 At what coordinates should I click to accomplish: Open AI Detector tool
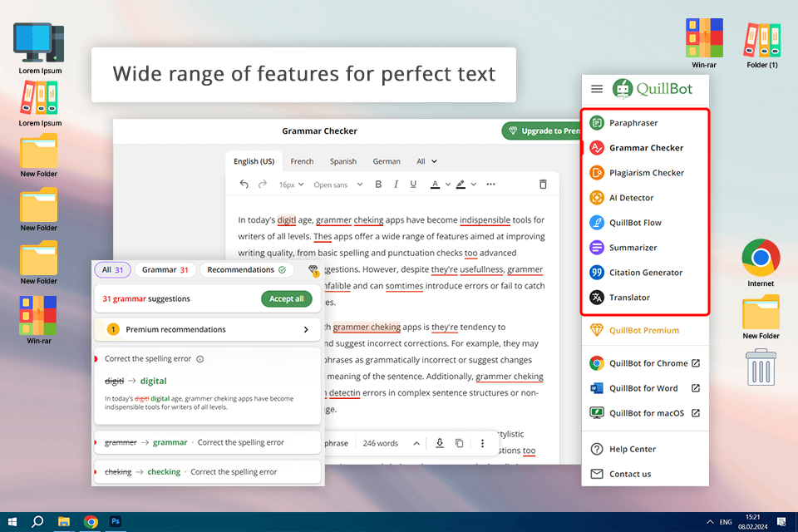coord(631,198)
